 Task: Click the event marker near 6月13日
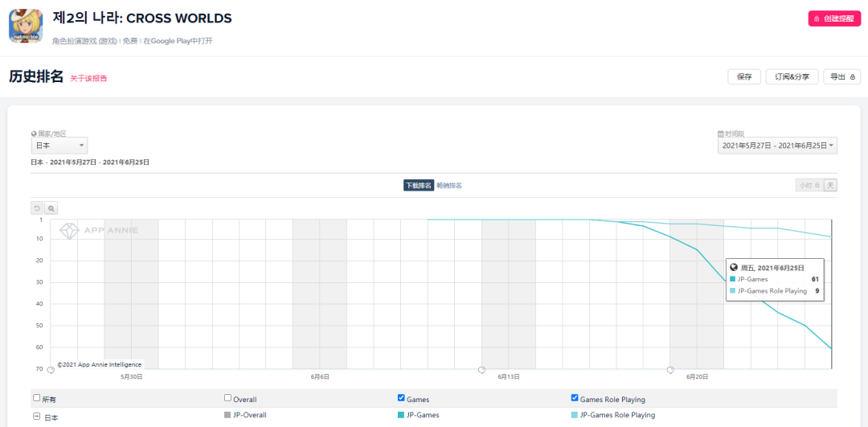pyautogui.click(x=481, y=369)
